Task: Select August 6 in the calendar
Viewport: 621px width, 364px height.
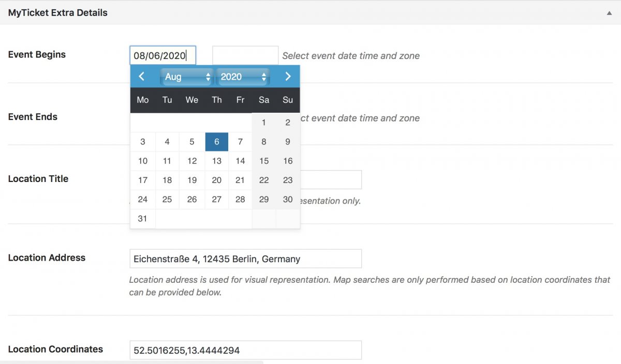Action: point(216,141)
